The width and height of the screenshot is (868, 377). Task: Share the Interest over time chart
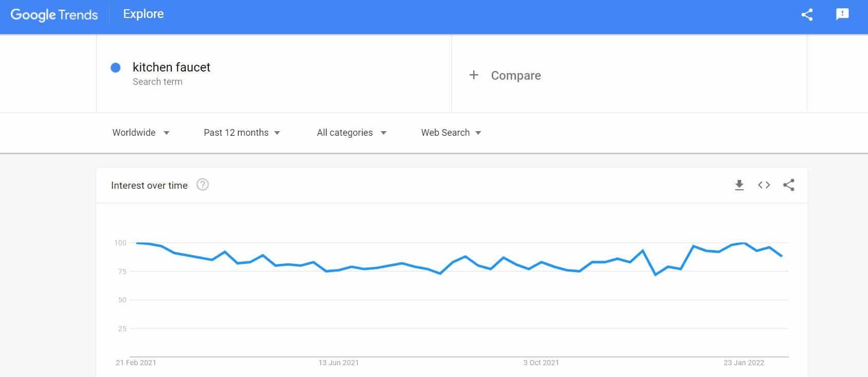pos(789,185)
